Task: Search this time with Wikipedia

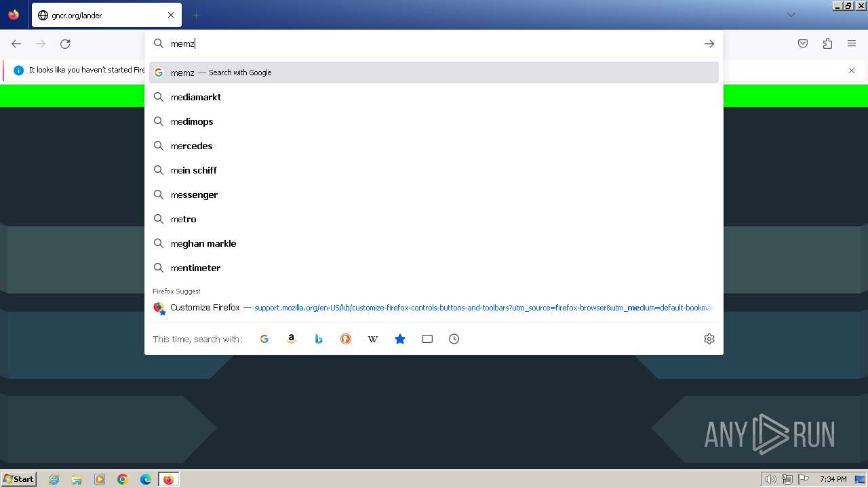Action: point(373,339)
